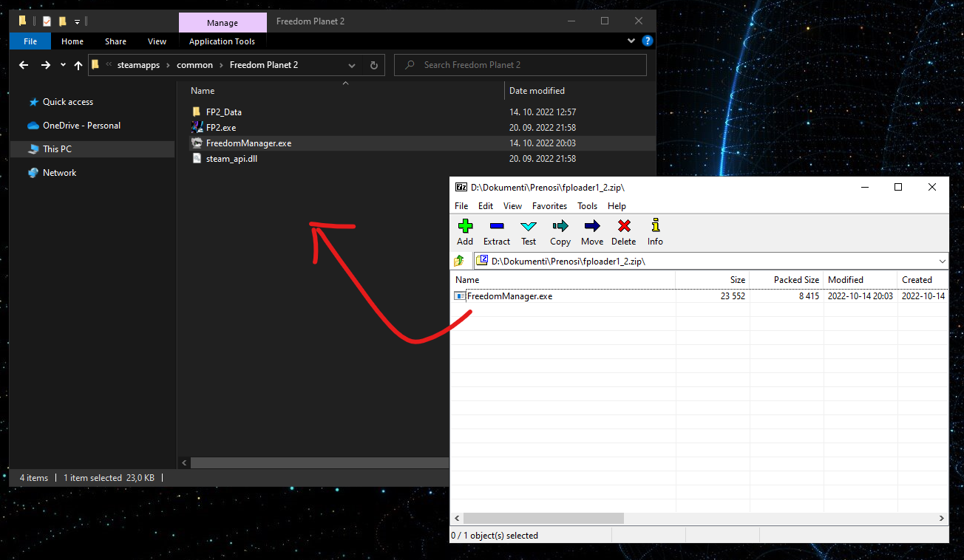964x560 pixels.
Task: Click the red Delete icon
Action: (624, 226)
